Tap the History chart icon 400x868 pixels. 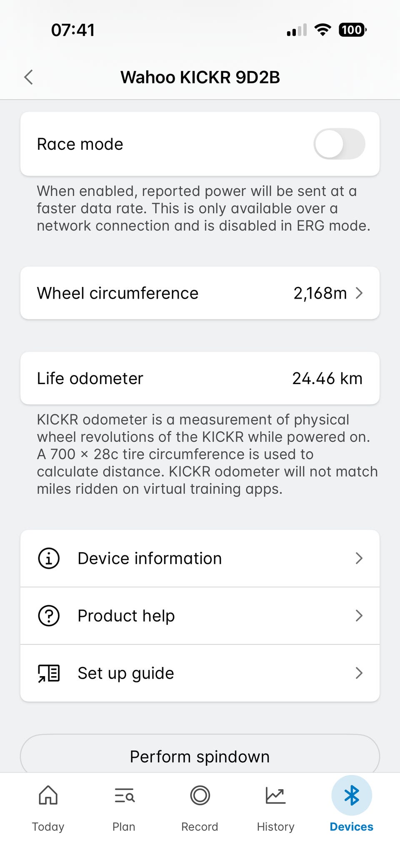click(275, 795)
